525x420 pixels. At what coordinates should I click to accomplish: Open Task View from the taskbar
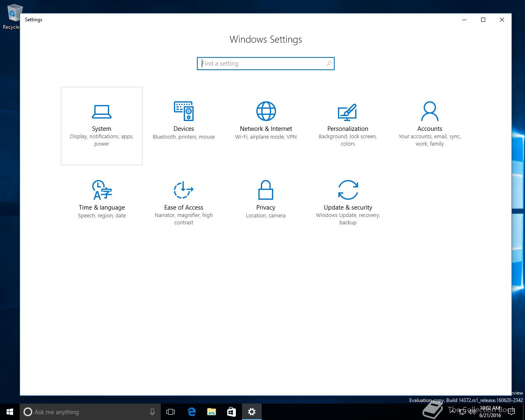[171, 412]
